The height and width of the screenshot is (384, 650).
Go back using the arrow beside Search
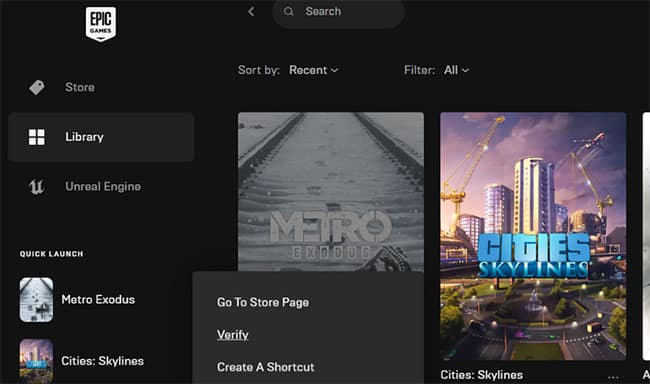coord(251,12)
